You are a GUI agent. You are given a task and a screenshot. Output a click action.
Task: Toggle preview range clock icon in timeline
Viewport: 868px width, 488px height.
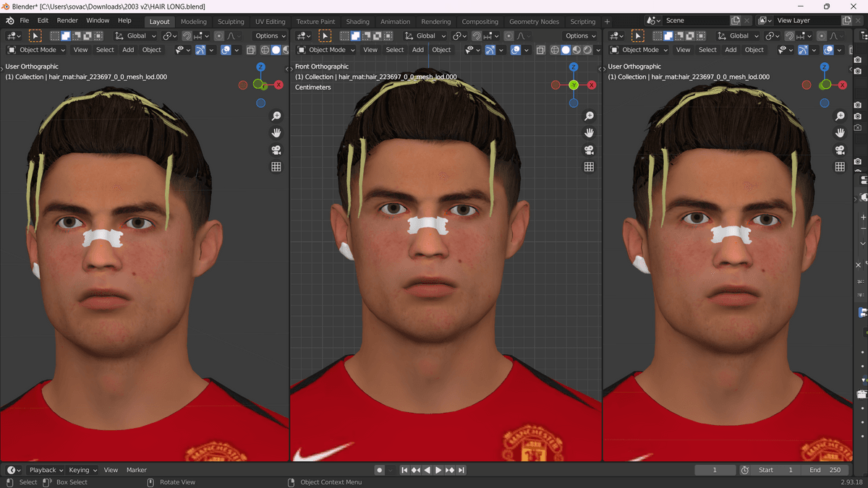745,470
